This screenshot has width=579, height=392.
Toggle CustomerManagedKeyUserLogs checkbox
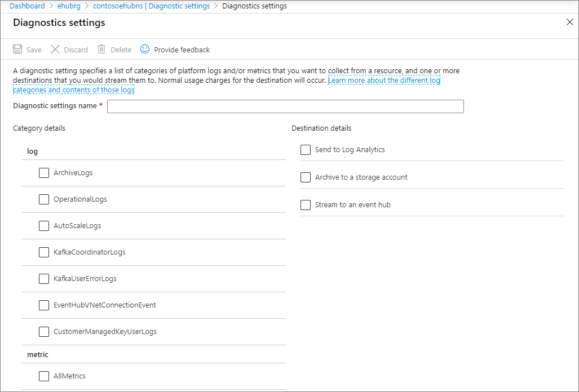(44, 332)
